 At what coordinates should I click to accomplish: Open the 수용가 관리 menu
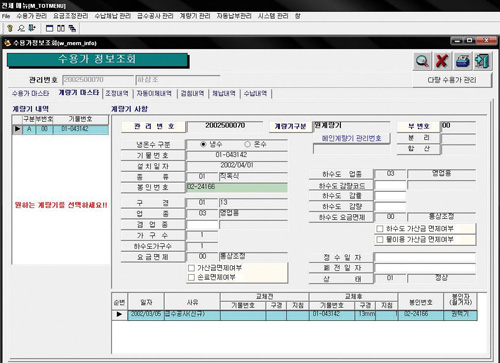click(32, 16)
